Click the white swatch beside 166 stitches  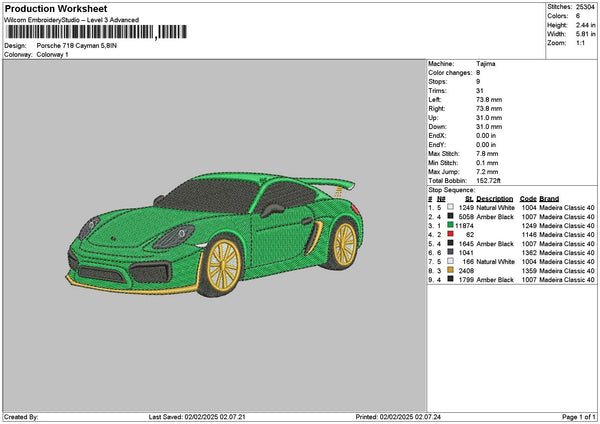point(450,261)
